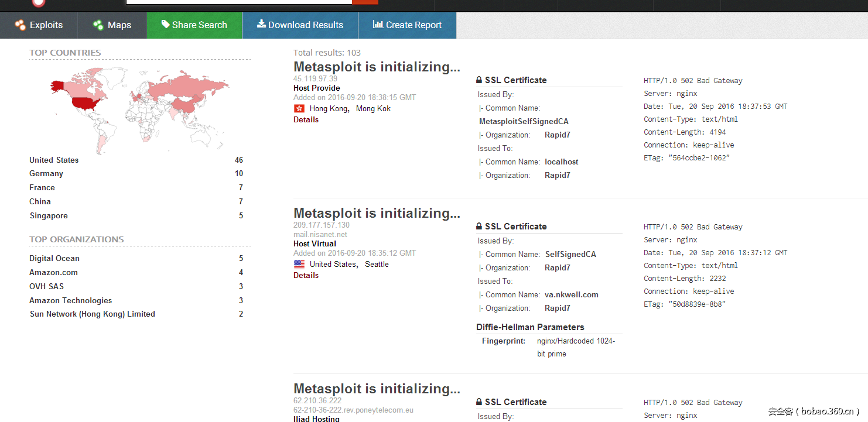Open the first Metasploit is initializing result
Screen dimensions: 868x422
coord(377,67)
